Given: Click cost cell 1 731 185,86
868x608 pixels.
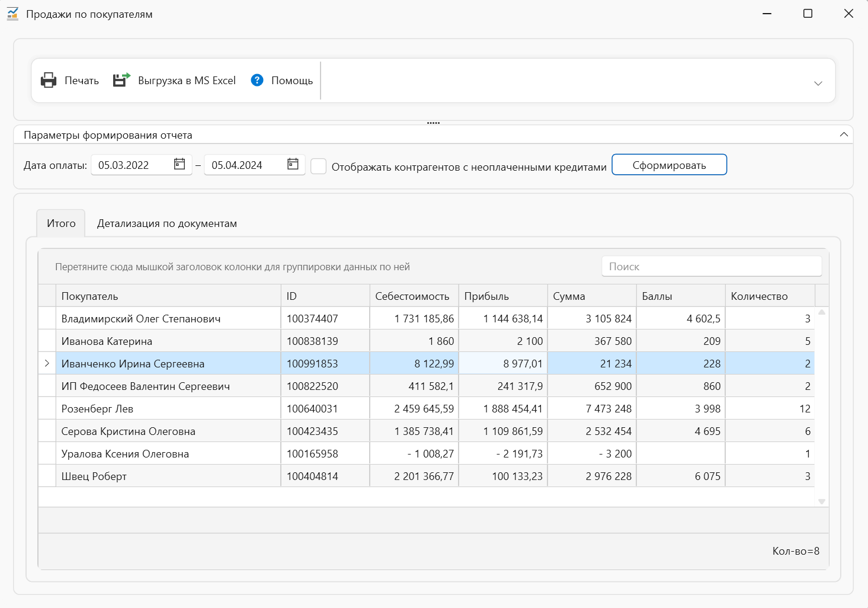Looking at the screenshot, I should [x=414, y=318].
